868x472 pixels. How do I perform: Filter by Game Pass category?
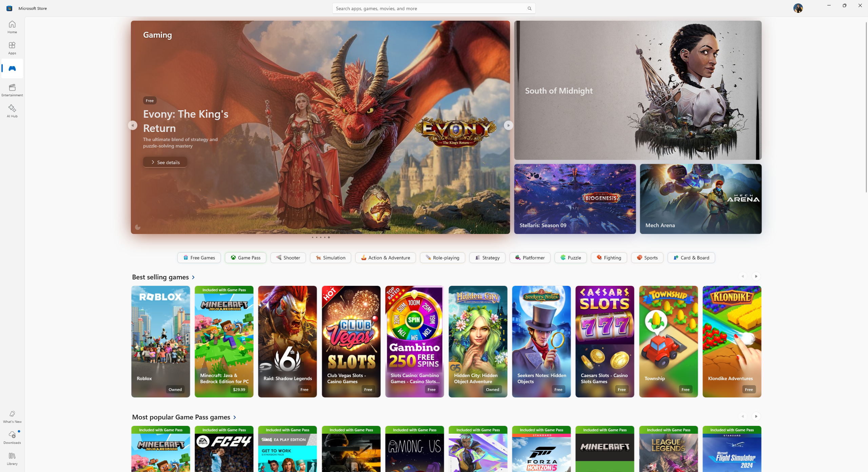245,258
